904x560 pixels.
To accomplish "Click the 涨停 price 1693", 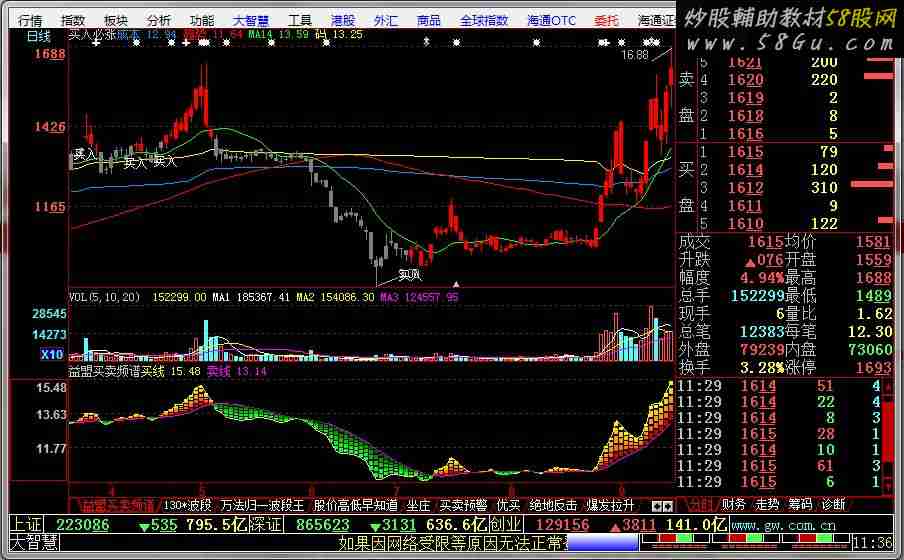I will pyautogui.click(x=873, y=367).
